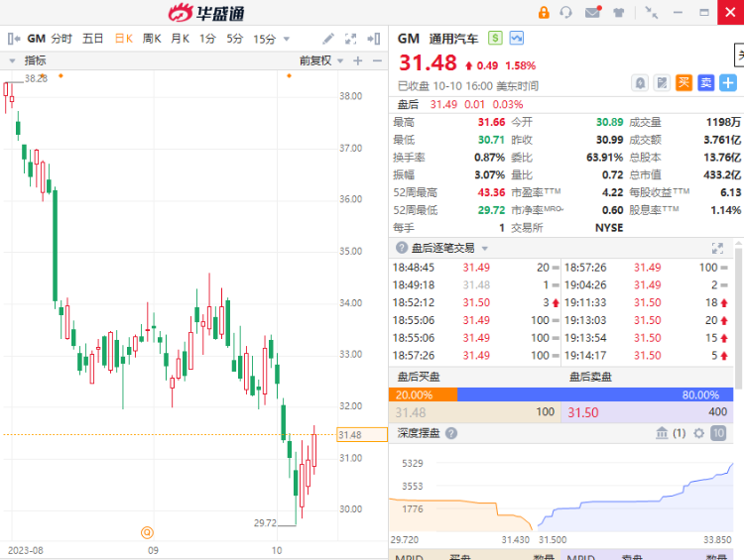Add GM to watchlist plus button
The width and height of the screenshot is (744, 560).
click(728, 83)
